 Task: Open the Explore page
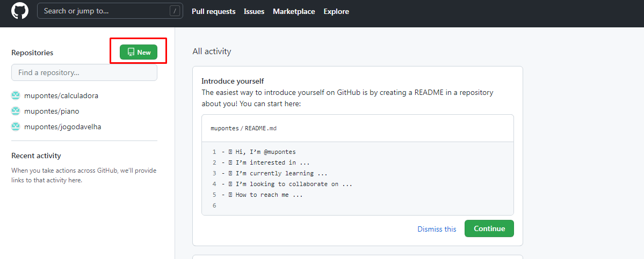336,11
